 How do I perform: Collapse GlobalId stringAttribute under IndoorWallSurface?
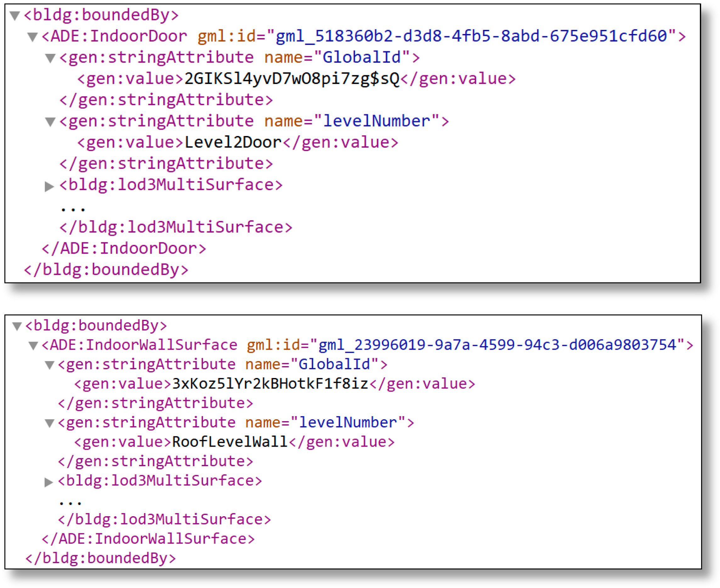tap(49, 365)
